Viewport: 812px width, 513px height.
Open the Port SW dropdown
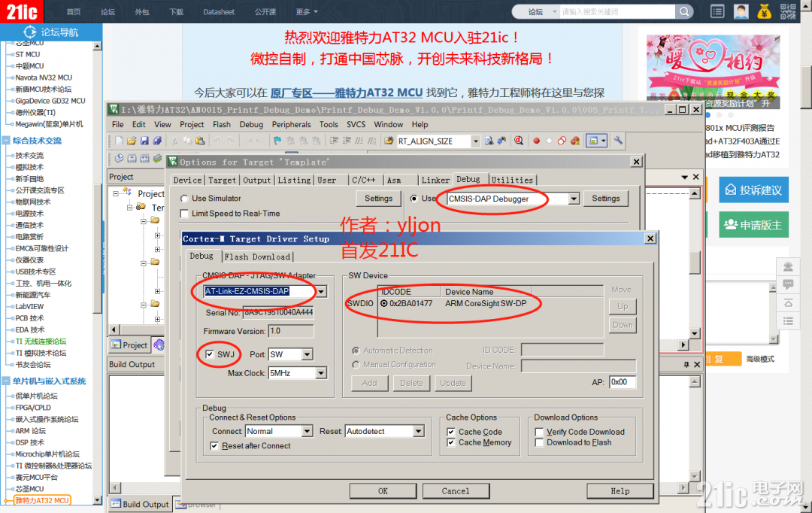[308, 354]
